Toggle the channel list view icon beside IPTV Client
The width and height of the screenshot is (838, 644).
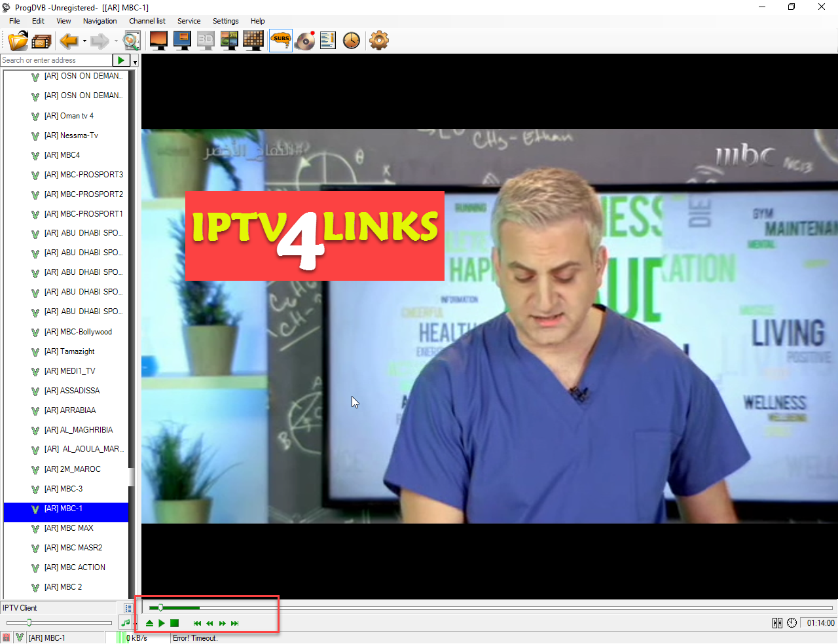[x=128, y=608]
